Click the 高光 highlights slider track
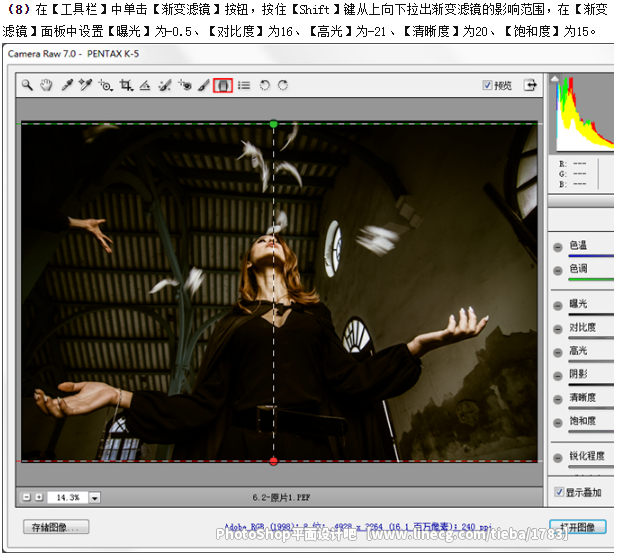 (x=591, y=361)
